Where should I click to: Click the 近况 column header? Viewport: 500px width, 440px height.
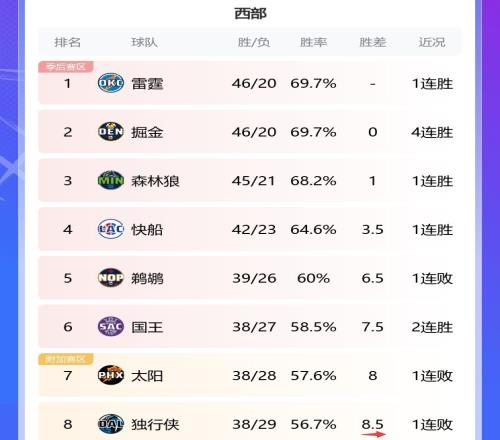pyautogui.click(x=432, y=42)
